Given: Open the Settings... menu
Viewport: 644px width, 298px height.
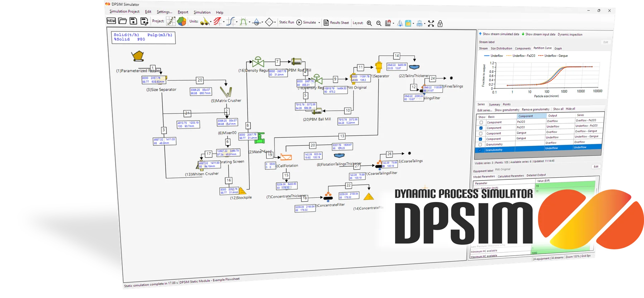Looking at the screenshot, I should [x=164, y=12].
